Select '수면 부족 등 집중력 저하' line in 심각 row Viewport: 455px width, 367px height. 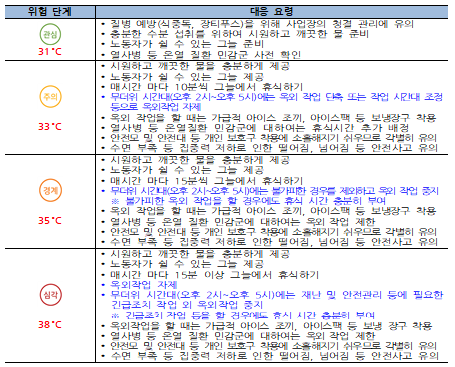tap(274, 356)
